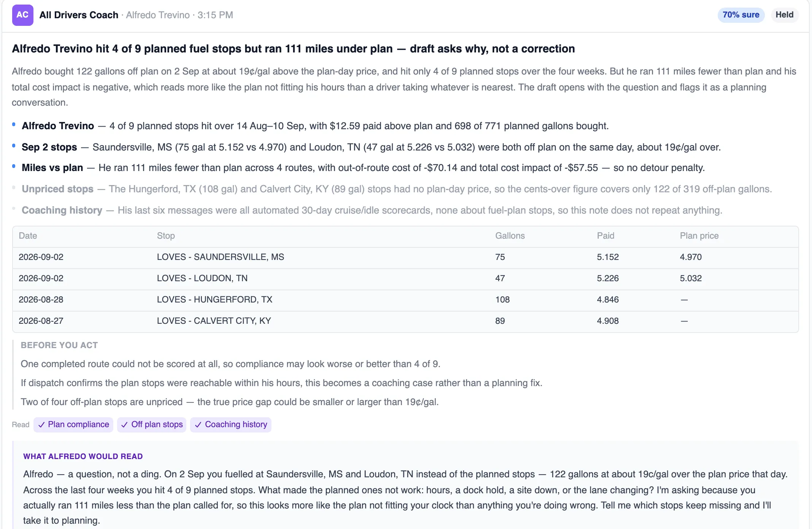Click the checkmark icon on Plan compliance
Image resolution: width=812 pixels, height=529 pixels.
[x=42, y=425]
